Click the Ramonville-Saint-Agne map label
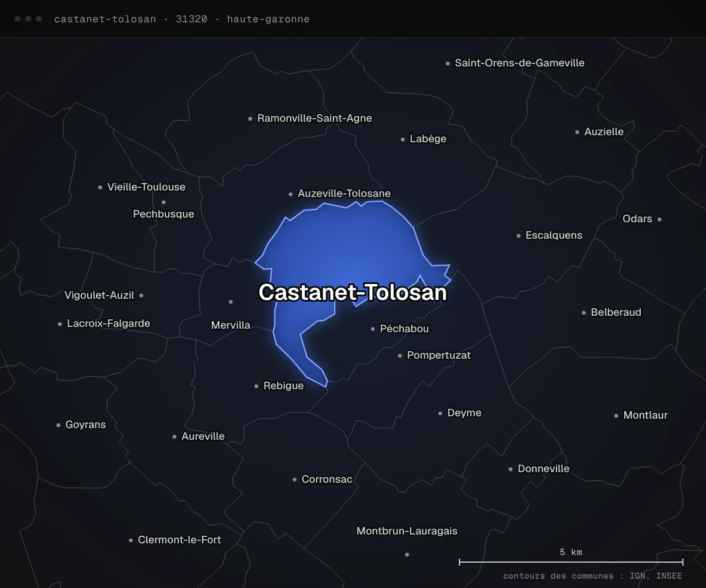 click(315, 118)
